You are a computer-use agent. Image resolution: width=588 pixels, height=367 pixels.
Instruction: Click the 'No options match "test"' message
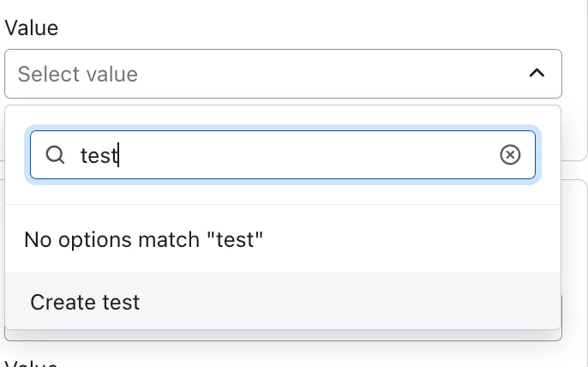[x=143, y=239]
